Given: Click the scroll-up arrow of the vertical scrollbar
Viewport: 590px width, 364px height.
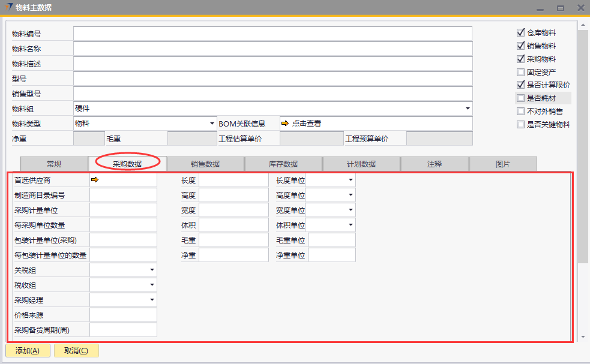Looking at the screenshot, I should 582,25.
